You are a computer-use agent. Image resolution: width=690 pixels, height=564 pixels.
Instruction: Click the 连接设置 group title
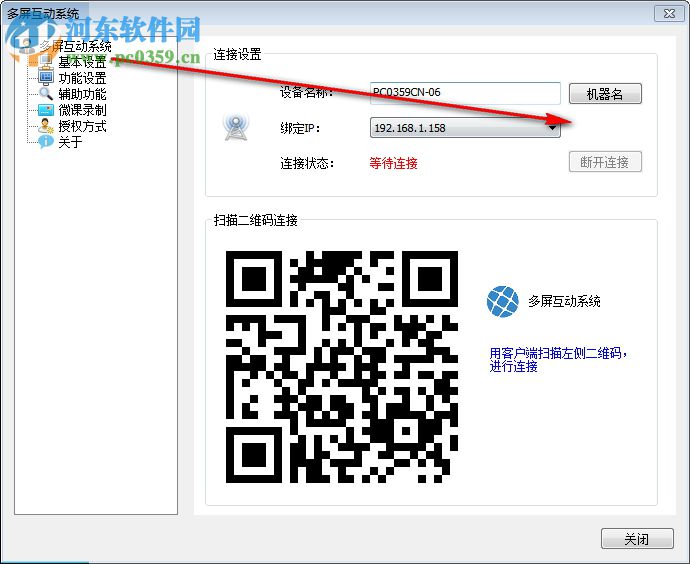237,55
